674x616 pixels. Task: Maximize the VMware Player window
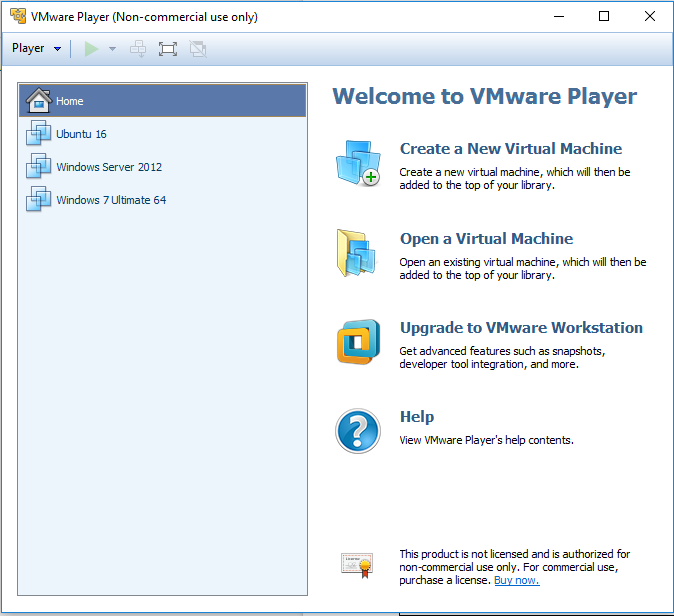coord(604,16)
